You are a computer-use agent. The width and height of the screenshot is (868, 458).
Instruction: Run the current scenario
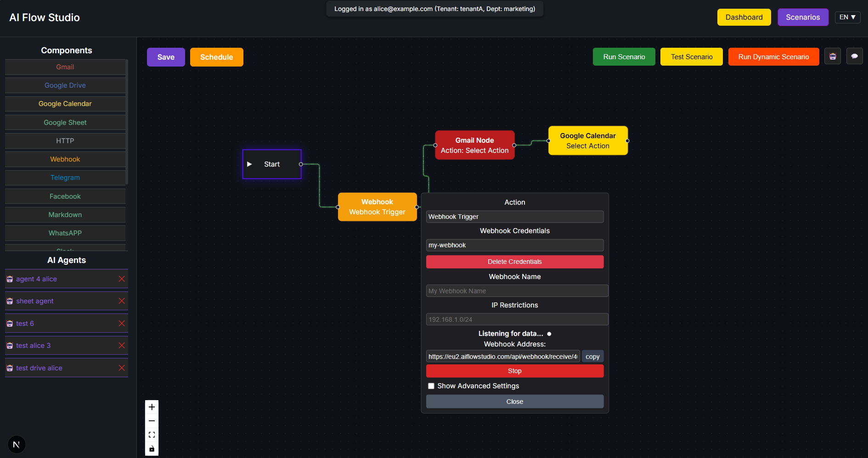pos(624,56)
